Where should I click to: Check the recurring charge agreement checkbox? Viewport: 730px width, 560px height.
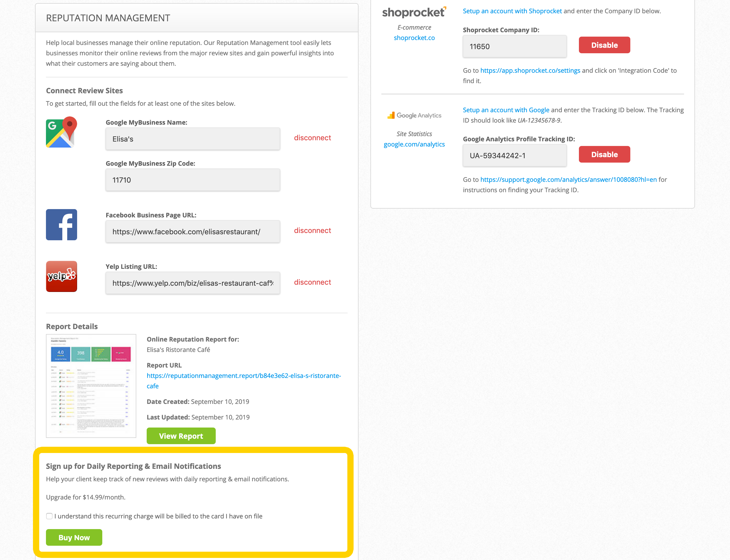pos(49,516)
